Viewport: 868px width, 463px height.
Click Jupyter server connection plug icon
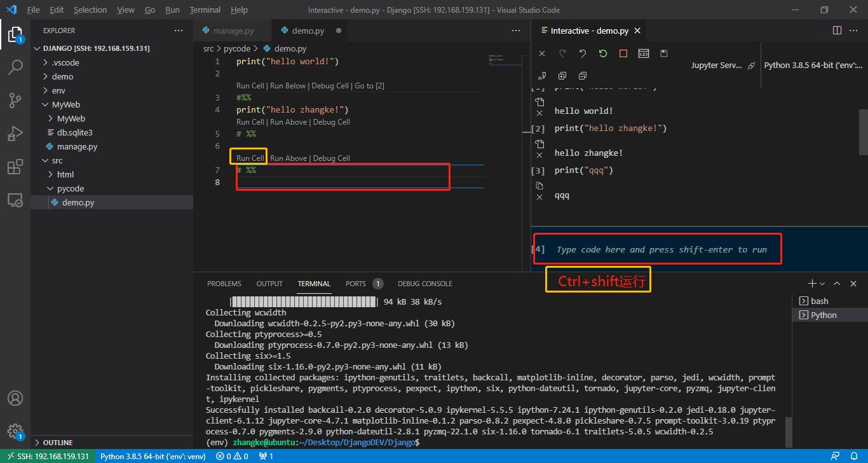pyautogui.click(x=752, y=66)
